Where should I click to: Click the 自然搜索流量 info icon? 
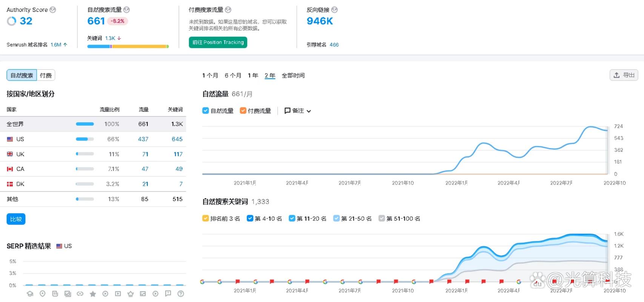tap(127, 10)
